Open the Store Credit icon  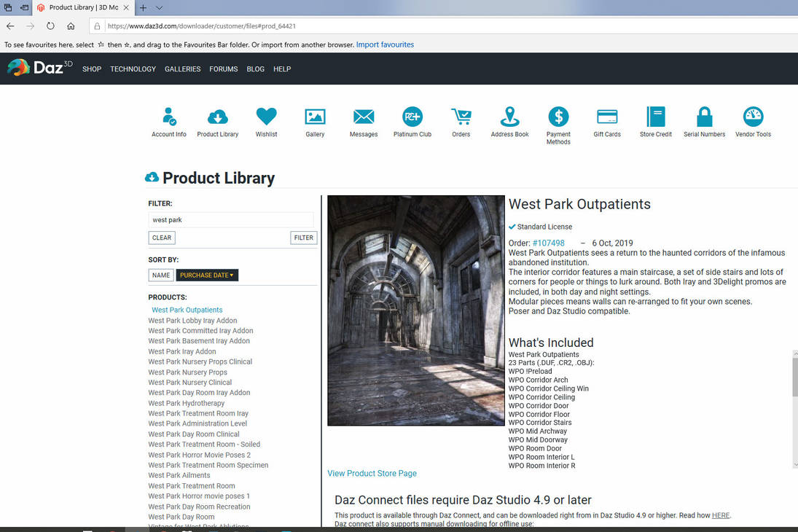[x=655, y=117]
